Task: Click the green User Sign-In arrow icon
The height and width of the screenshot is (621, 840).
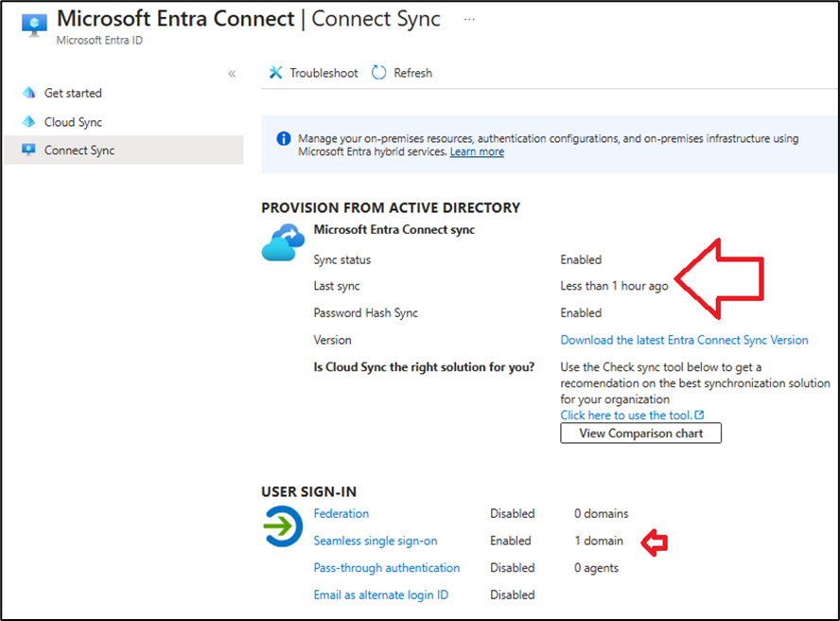Action: [x=283, y=527]
